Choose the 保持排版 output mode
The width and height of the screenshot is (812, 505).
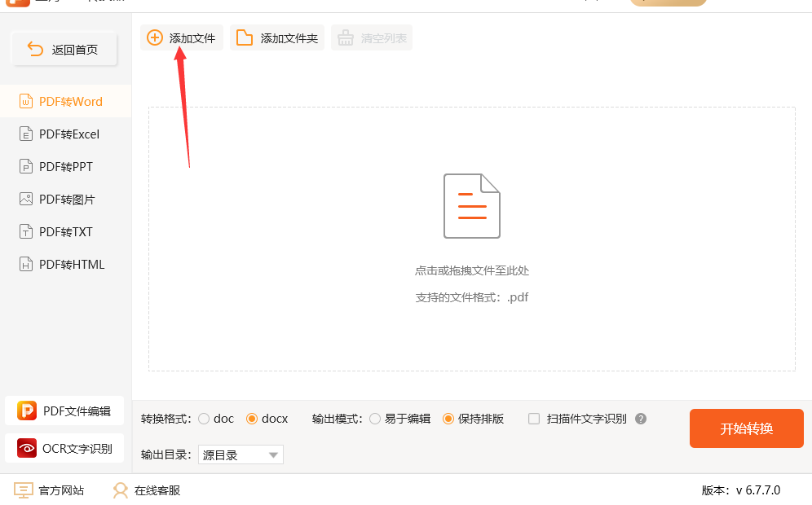pos(448,419)
